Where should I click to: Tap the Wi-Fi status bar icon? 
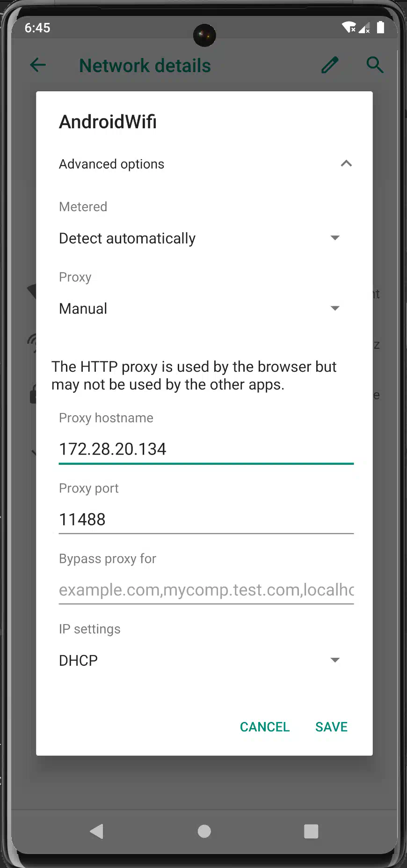(x=349, y=28)
